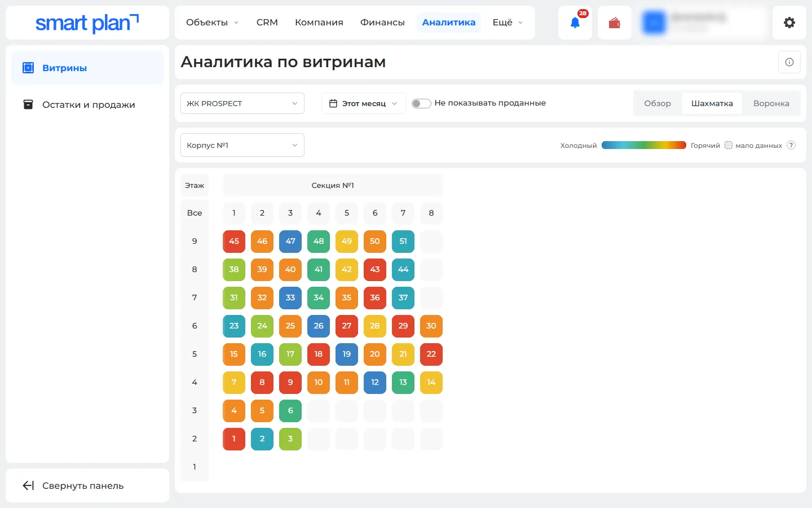Select red apartment cell 36
This screenshot has width=812, height=508.
(x=375, y=297)
